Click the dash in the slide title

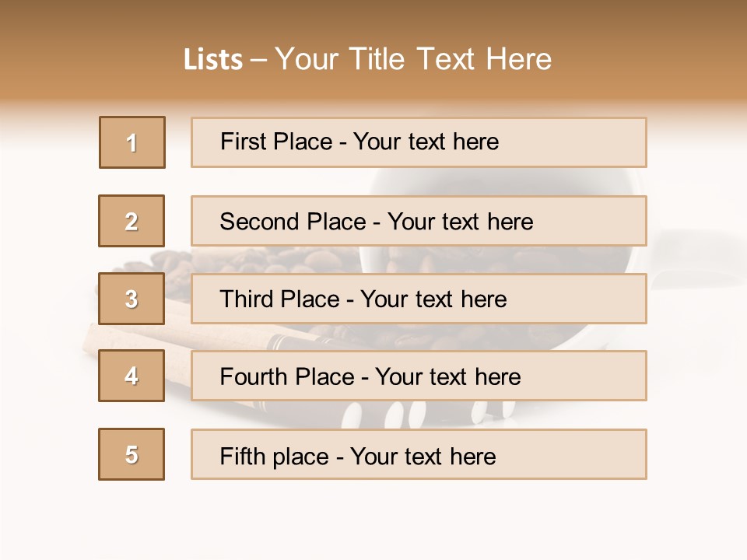coord(259,60)
